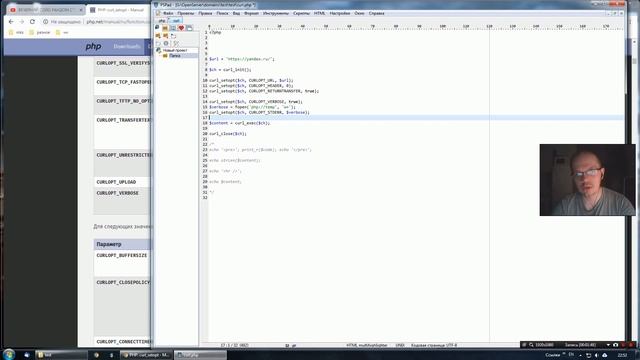Open the Инструменты menu in PSPad
This screenshot has width=640, height=360.
tap(276, 13)
